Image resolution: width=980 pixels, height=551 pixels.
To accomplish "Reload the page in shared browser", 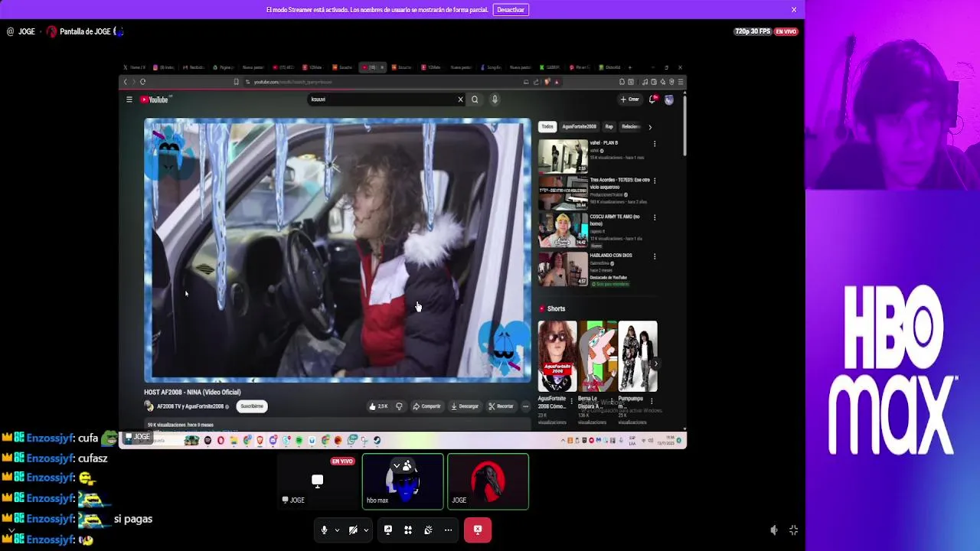I will point(142,82).
